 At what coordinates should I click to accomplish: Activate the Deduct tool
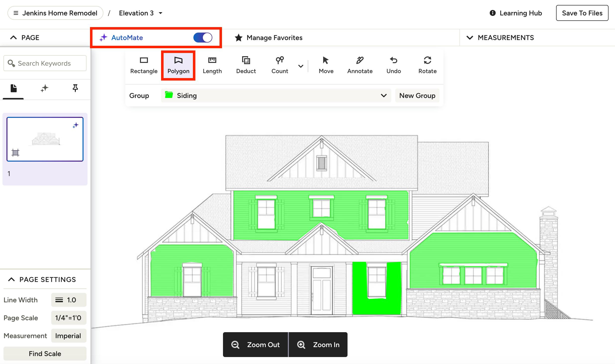click(246, 65)
